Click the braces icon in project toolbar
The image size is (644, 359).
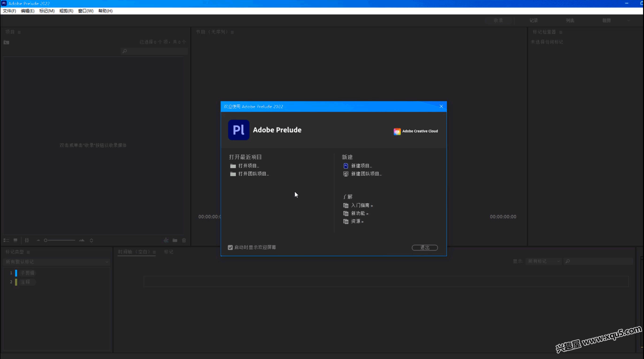click(27, 240)
